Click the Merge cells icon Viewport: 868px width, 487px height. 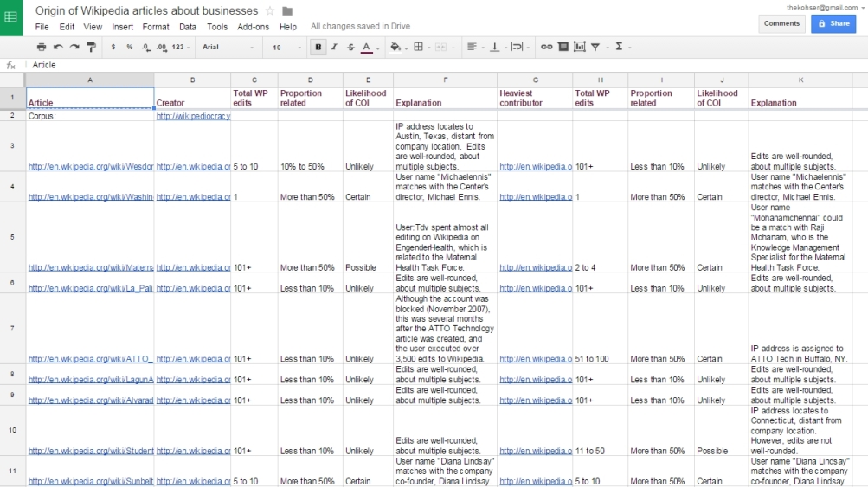(441, 47)
